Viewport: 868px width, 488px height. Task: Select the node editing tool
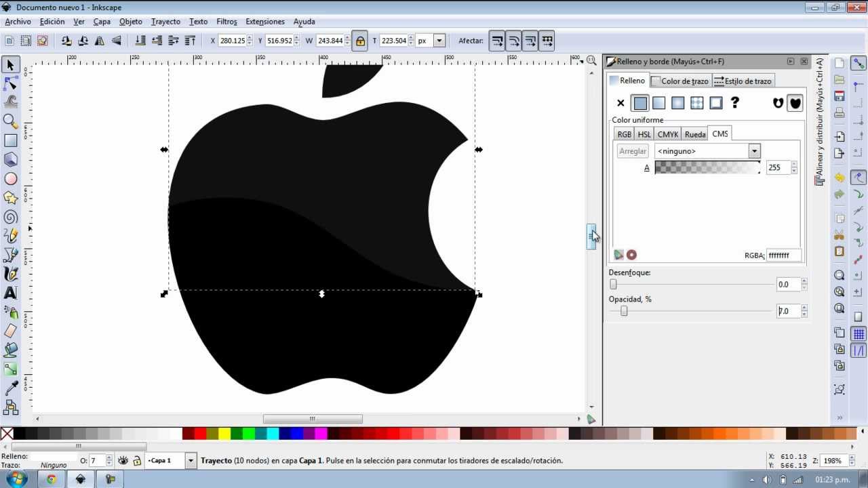tap(9, 83)
